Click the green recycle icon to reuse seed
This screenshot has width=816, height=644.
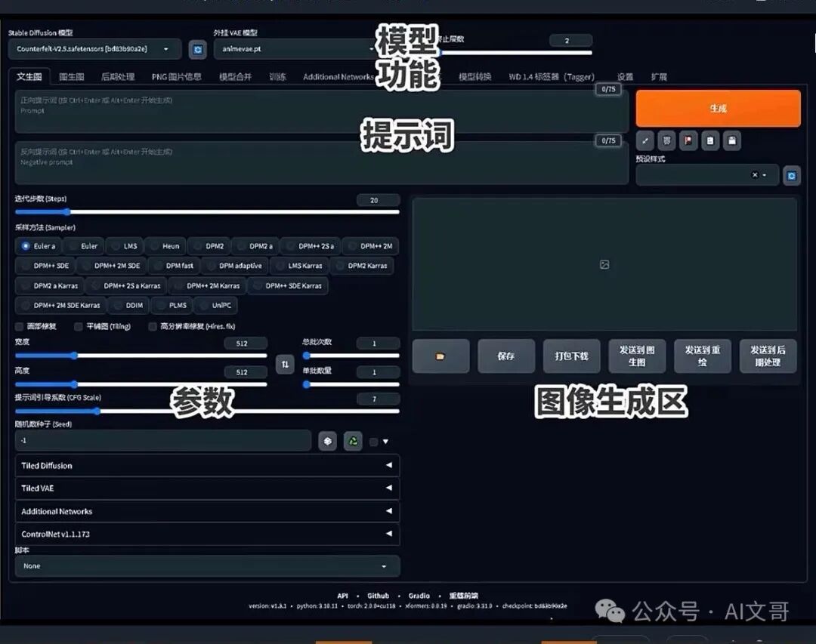coord(353,440)
